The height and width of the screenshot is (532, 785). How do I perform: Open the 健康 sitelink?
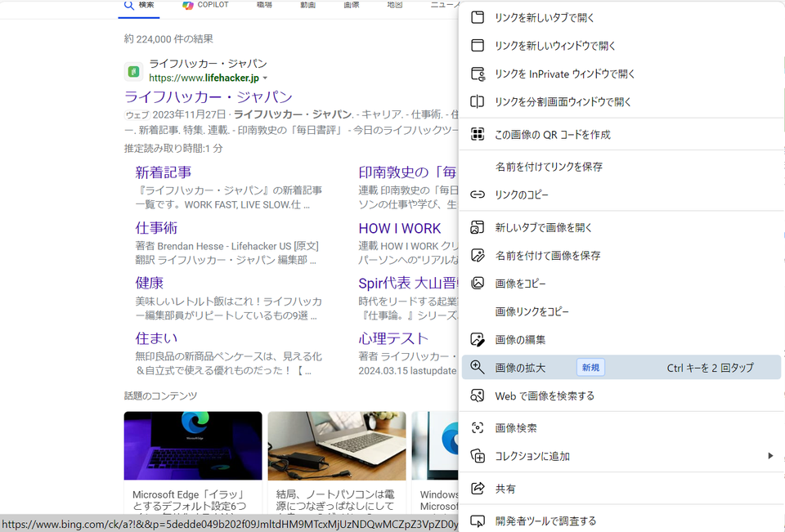click(x=149, y=283)
